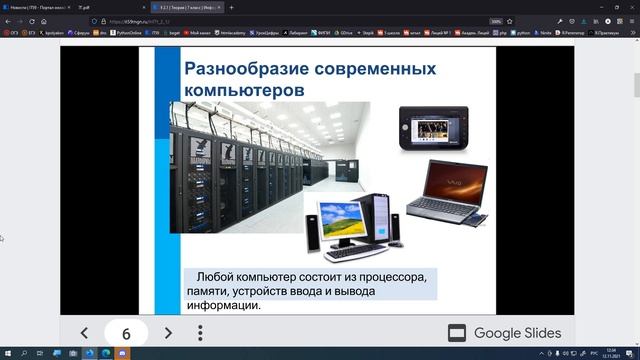The width and height of the screenshot is (640, 360).
Task: Click the page vertical scrollbar thumb
Action: pos(637,85)
